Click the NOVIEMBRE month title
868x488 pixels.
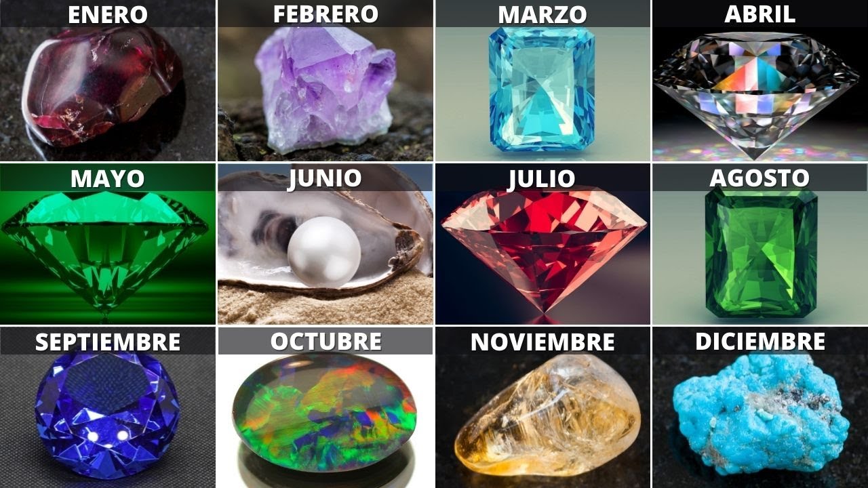pyautogui.click(x=542, y=342)
